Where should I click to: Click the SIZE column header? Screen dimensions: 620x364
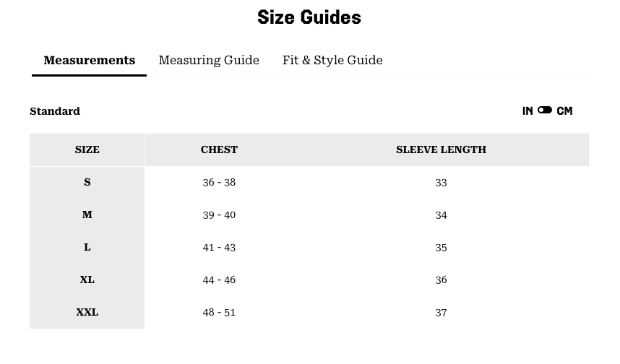(x=87, y=149)
